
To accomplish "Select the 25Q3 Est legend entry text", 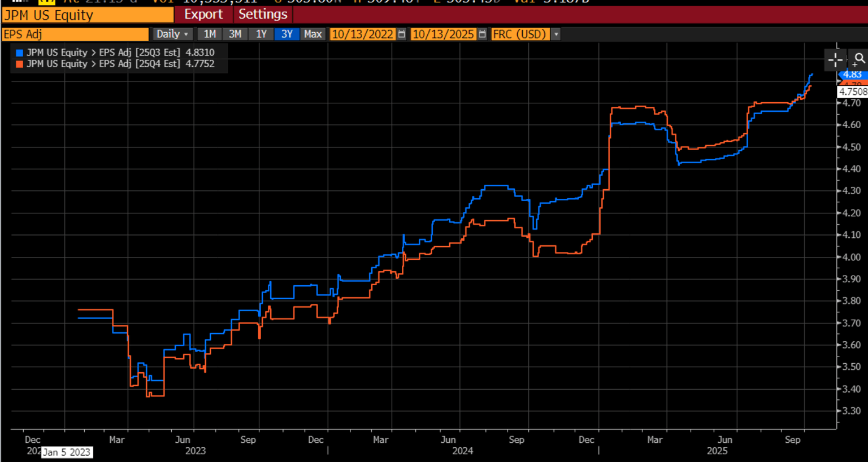I will pyautogui.click(x=120, y=53).
